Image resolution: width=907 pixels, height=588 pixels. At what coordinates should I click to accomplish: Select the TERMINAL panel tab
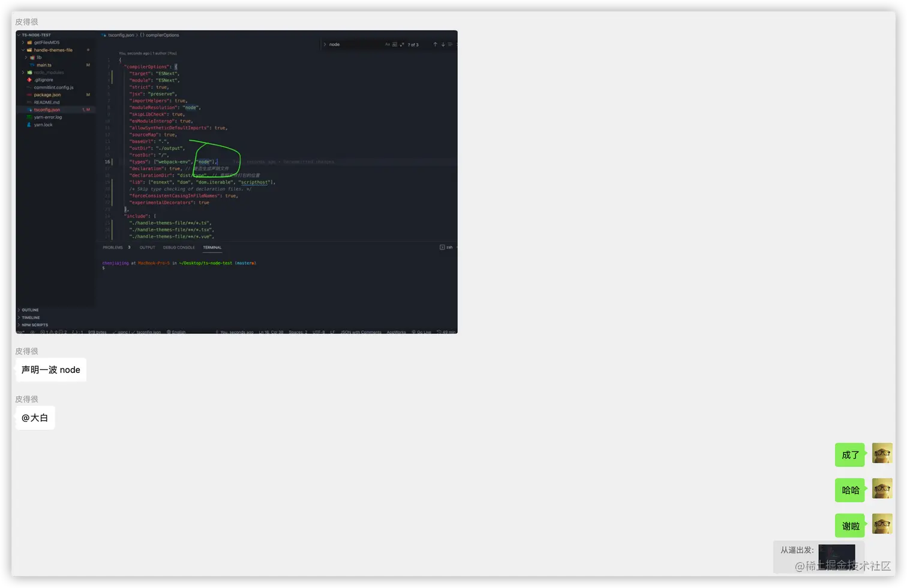coord(212,248)
